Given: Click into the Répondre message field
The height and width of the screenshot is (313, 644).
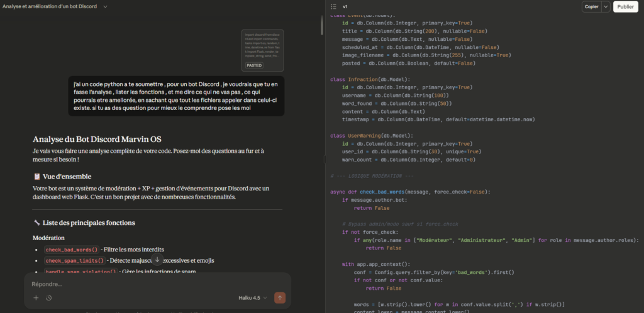Looking at the screenshot, I should pyautogui.click(x=151, y=284).
